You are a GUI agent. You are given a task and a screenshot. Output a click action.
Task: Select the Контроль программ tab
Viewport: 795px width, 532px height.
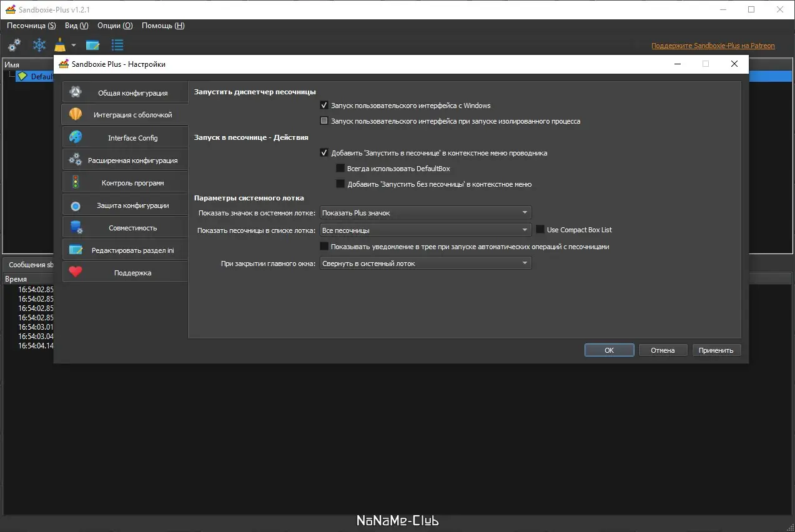point(125,182)
